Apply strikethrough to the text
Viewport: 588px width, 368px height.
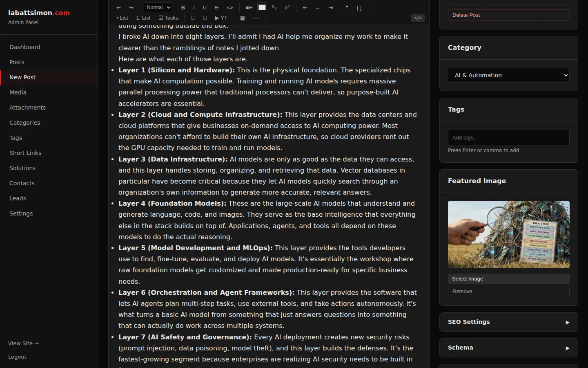(x=216, y=7)
